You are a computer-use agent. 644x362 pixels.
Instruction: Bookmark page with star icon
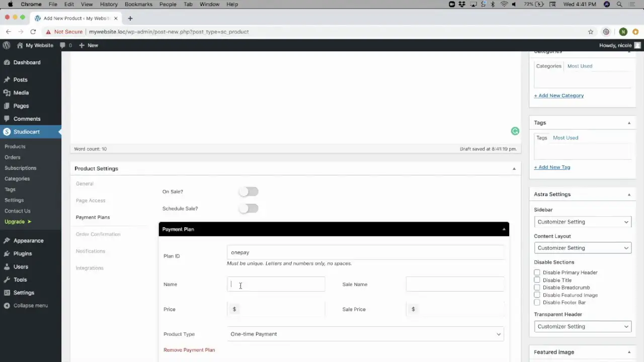[591, 32]
